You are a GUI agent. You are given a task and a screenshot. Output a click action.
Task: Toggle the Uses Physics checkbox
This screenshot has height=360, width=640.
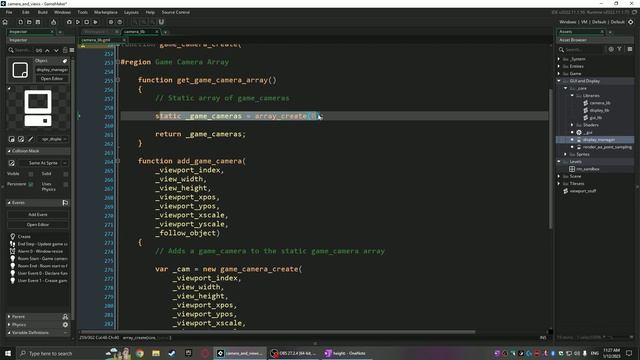point(66,184)
